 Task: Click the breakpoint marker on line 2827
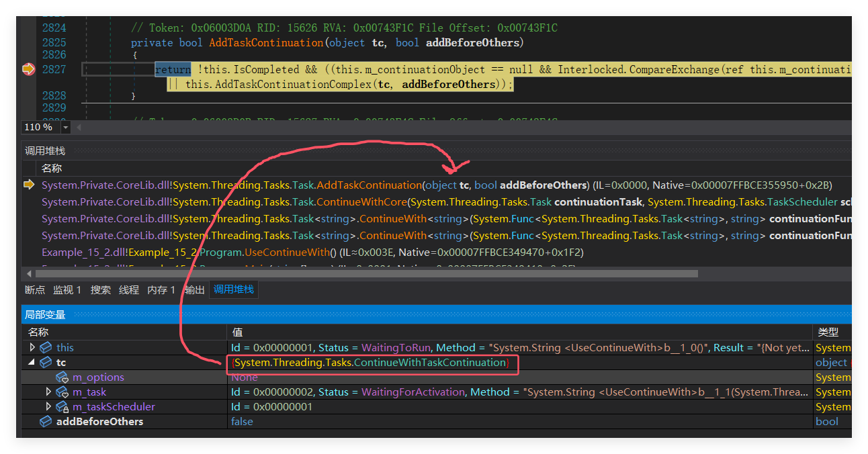coord(28,69)
